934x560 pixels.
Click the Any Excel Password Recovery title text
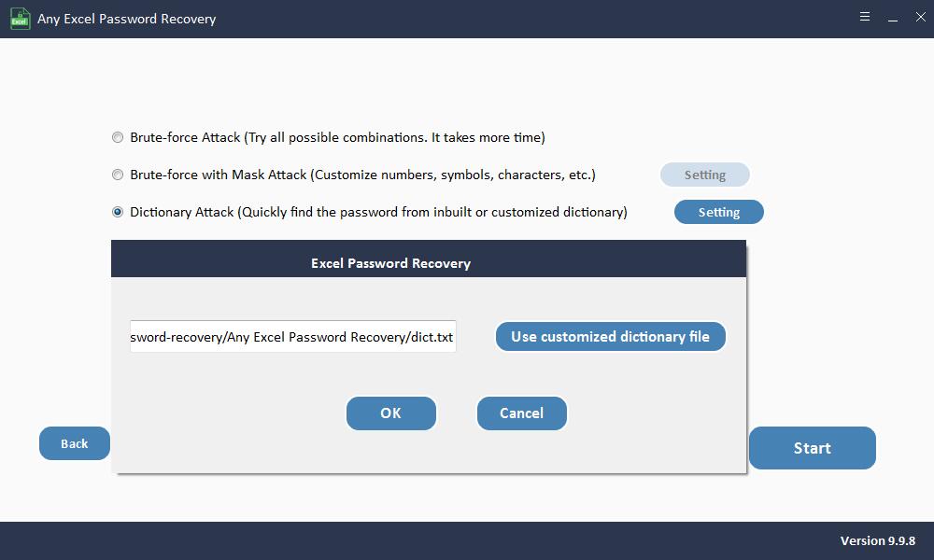[x=126, y=19]
